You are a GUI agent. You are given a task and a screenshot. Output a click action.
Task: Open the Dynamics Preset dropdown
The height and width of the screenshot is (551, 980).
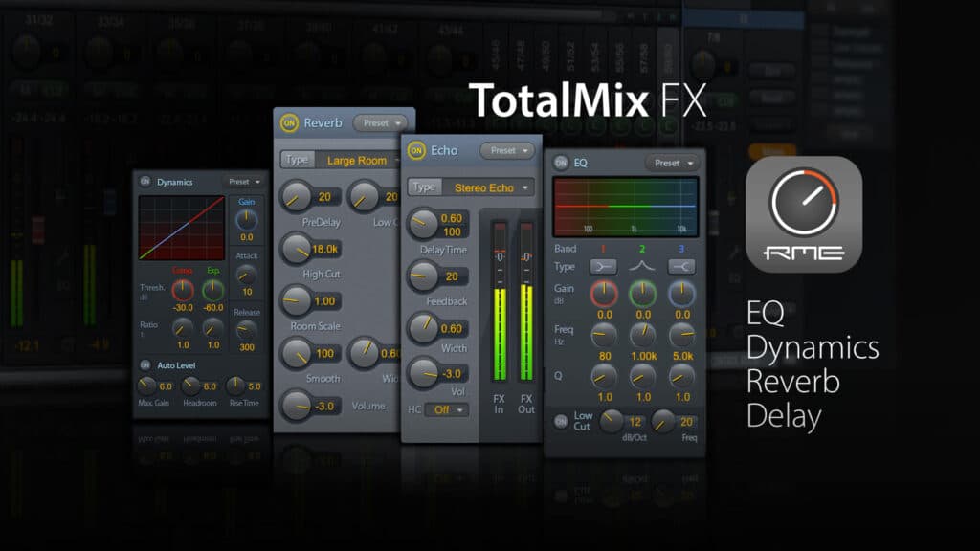242,181
